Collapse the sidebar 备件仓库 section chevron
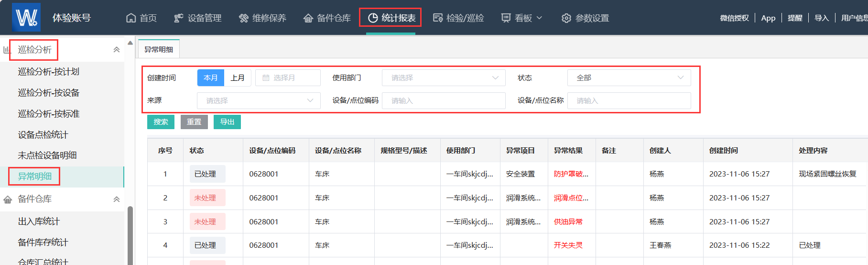The image size is (868, 265). click(x=116, y=199)
